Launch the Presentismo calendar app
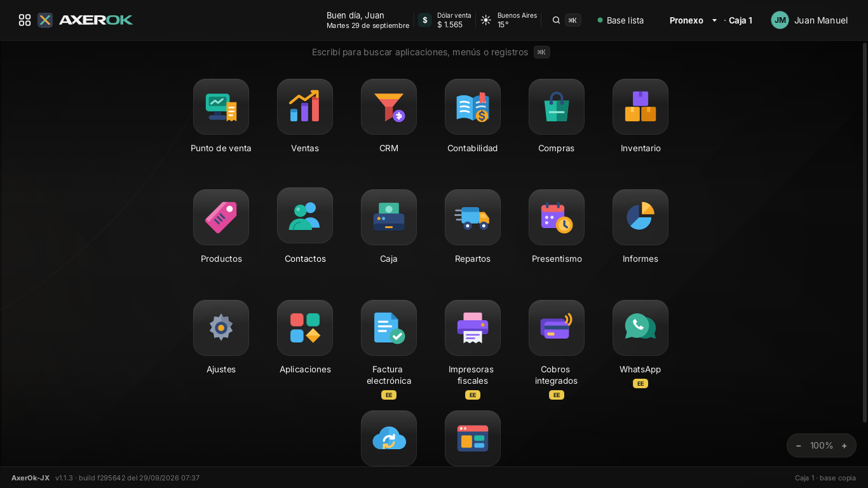The width and height of the screenshot is (868, 488). [x=557, y=217]
